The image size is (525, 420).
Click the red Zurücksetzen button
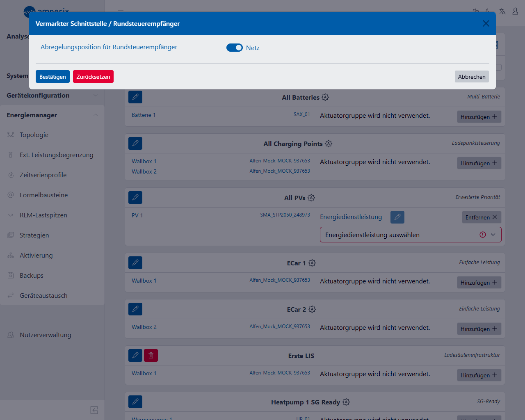coord(93,77)
